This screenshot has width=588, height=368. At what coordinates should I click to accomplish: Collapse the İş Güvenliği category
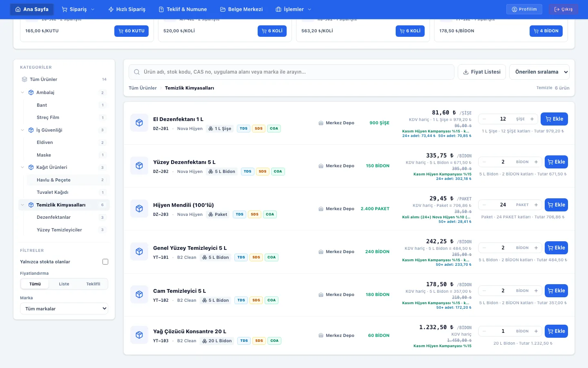coord(22,130)
